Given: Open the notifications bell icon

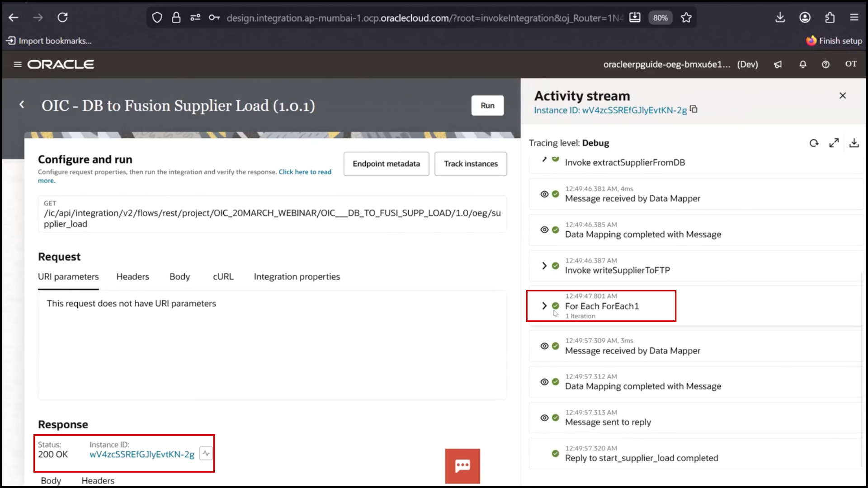Looking at the screenshot, I should point(803,64).
